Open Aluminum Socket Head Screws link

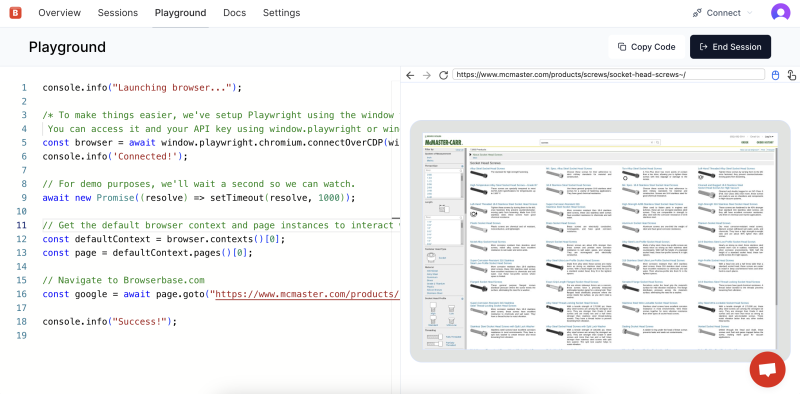coord(639,223)
